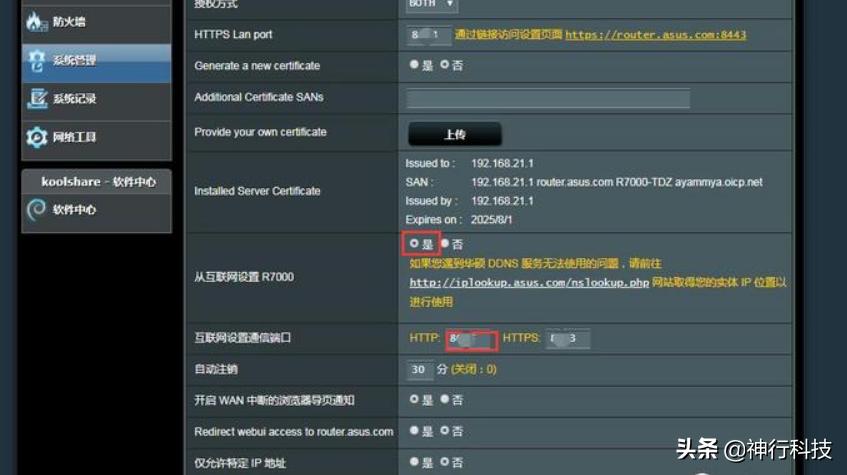847x475 pixels.
Task: Open the https://router.asus.com:8443 link
Action: click(655, 35)
